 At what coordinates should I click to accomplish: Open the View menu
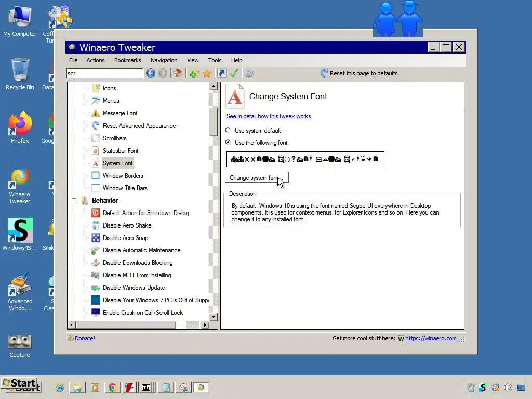193,60
